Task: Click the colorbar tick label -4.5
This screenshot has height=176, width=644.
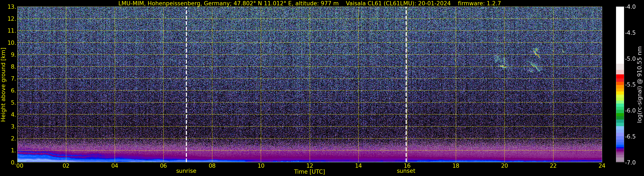Action: pyautogui.click(x=630, y=33)
